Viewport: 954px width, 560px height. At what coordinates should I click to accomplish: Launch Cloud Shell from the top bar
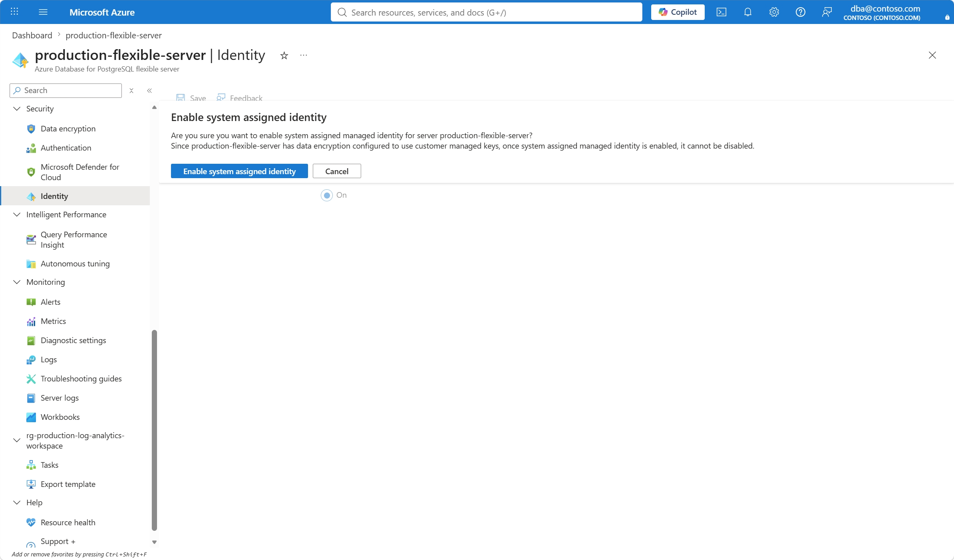tap(721, 12)
